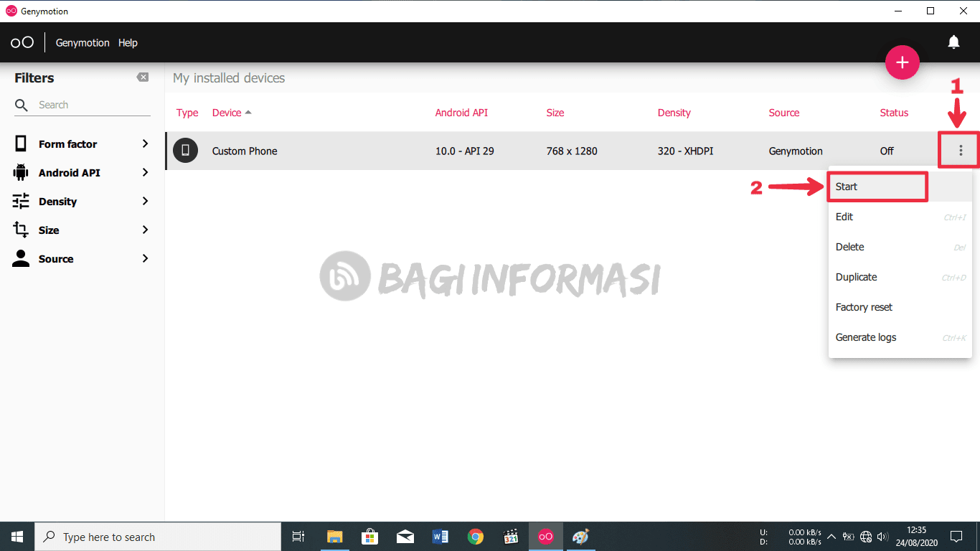Click the battery status tray icon
980x551 pixels.
click(848, 537)
